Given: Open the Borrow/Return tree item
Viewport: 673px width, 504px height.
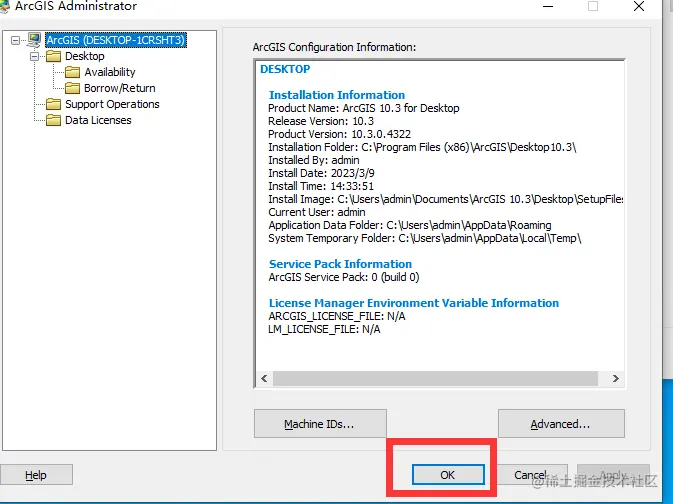Looking at the screenshot, I should tap(120, 88).
